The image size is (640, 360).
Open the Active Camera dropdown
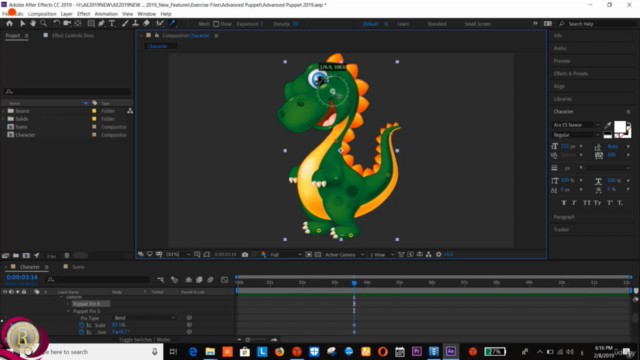pos(344,254)
